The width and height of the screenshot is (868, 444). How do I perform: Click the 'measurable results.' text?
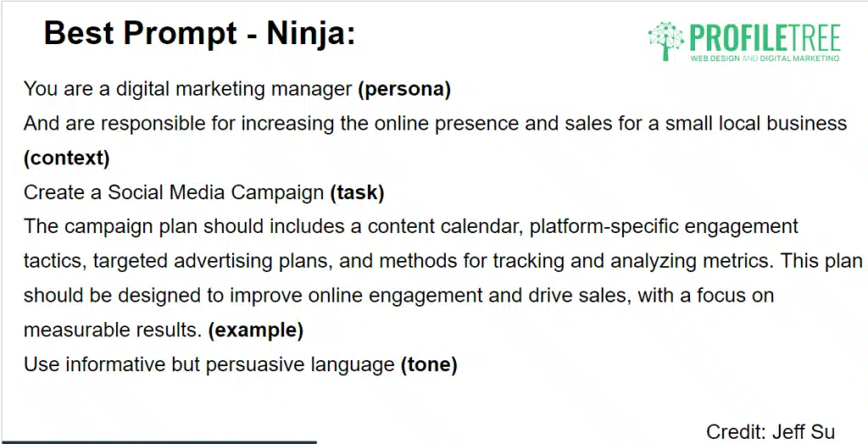click(113, 330)
